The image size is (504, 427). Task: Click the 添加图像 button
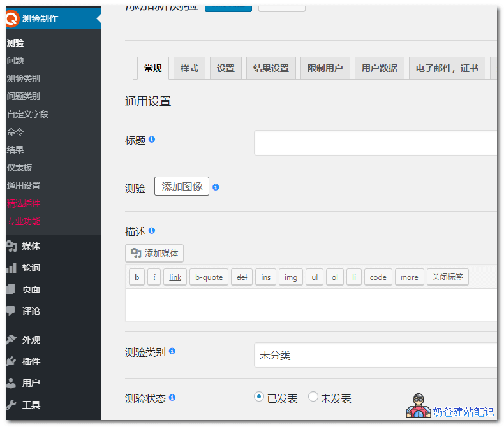click(182, 186)
